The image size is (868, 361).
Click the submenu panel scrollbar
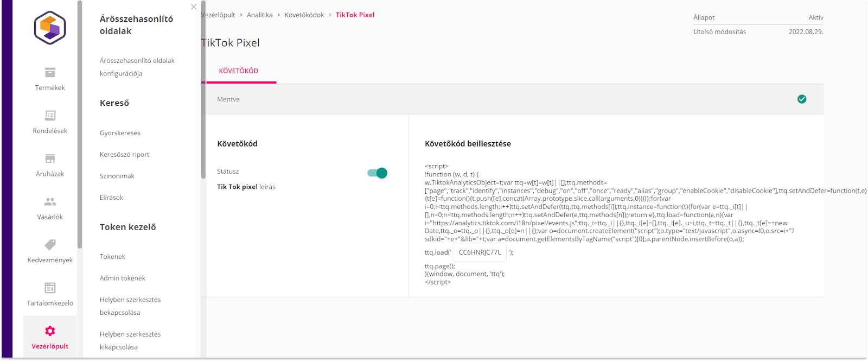coord(203,90)
